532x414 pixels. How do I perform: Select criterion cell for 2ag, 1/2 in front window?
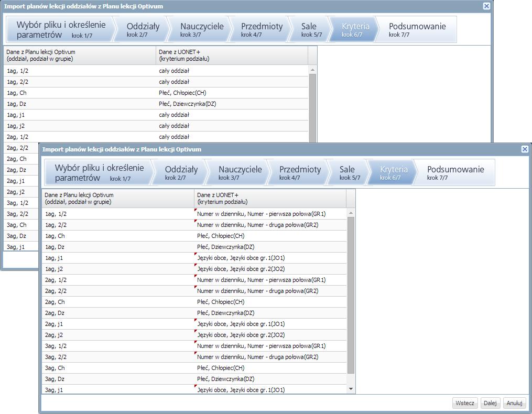270,280
